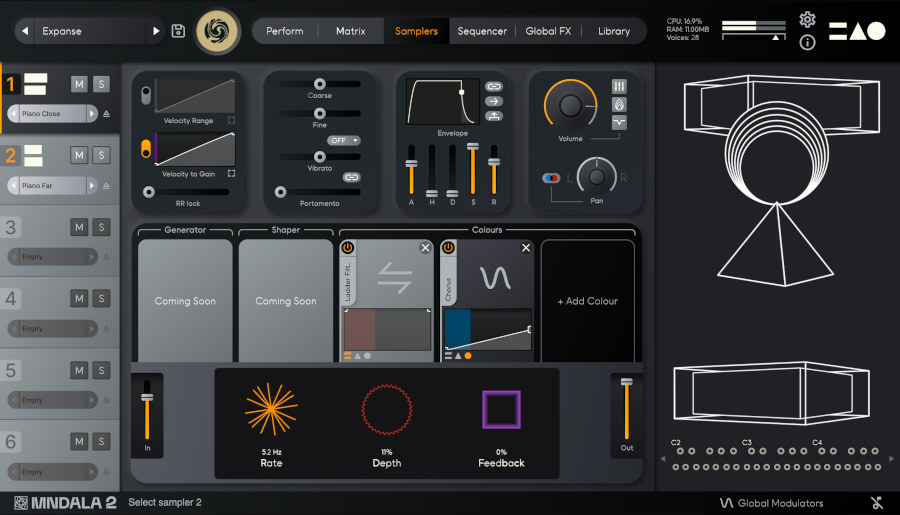Image resolution: width=900 pixels, height=515 pixels.
Task: Click circle modulator icon under Chorus graph
Action: [x=468, y=356]
